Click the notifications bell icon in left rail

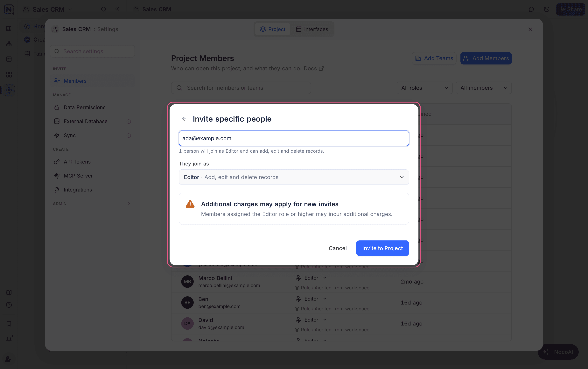tap(9, 339)
